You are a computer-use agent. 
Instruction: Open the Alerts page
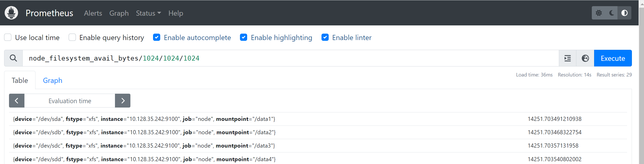pyautogui.click(x=93, y=13)
